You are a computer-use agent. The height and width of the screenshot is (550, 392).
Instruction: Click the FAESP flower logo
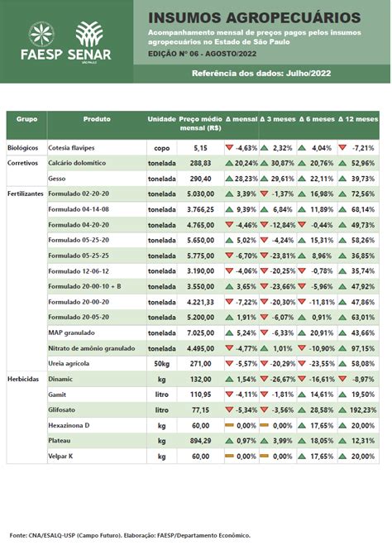tap(41, 34)
